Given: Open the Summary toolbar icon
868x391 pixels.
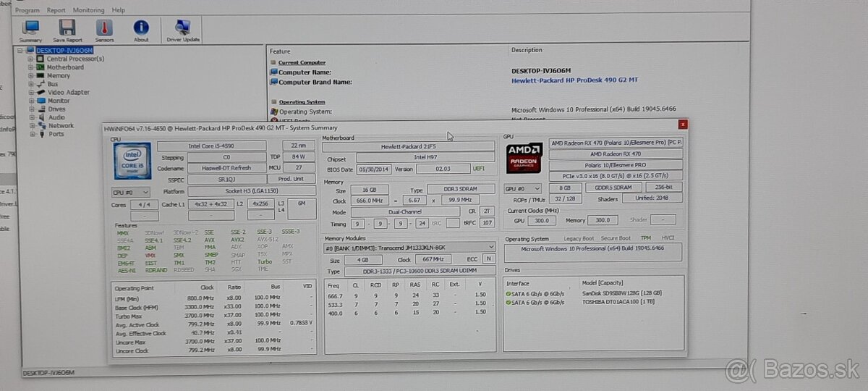Looking at the screenshot, I should pyautogui.click(x=31, y=28).
